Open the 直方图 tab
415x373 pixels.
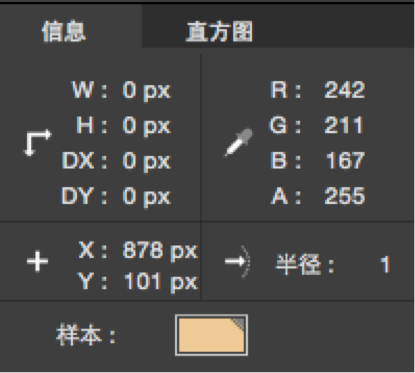tap(219, 32)
